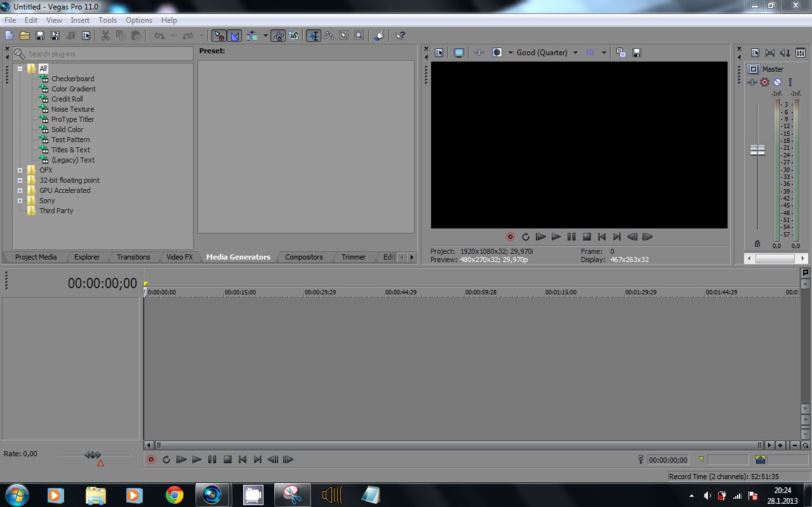This screenshot has height=507, width=812.
Task: Click the Master FX gear icon
Action: click(764, 82)
